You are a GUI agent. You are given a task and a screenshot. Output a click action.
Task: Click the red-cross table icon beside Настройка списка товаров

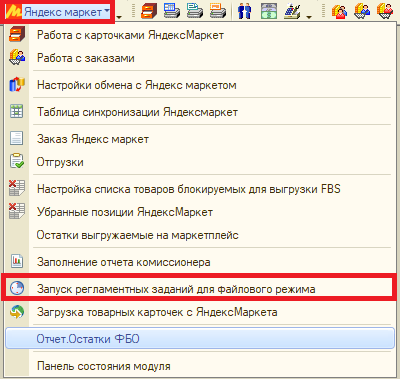pyautogui.click(x=17, y=188)
